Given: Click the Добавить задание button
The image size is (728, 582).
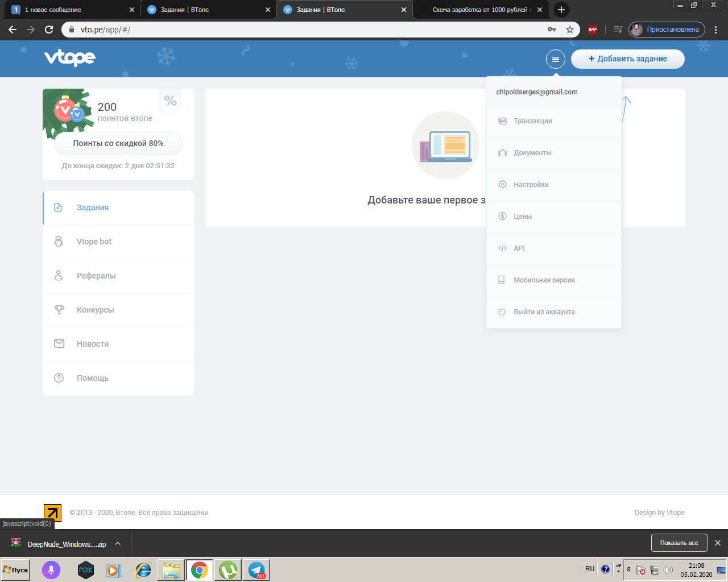Looking at the screenshot, I should pyautogui.click(x=628, y=59).
